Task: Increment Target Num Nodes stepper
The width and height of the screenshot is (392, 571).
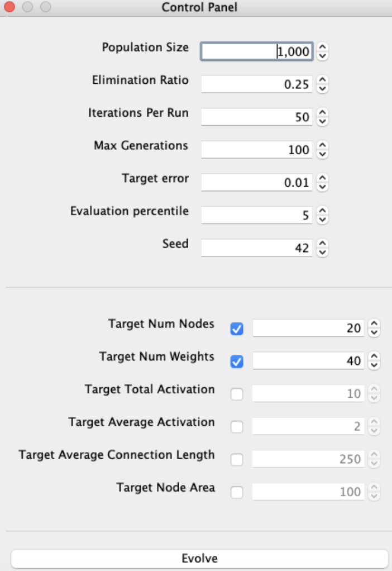Action: click(x=374, y=325)
